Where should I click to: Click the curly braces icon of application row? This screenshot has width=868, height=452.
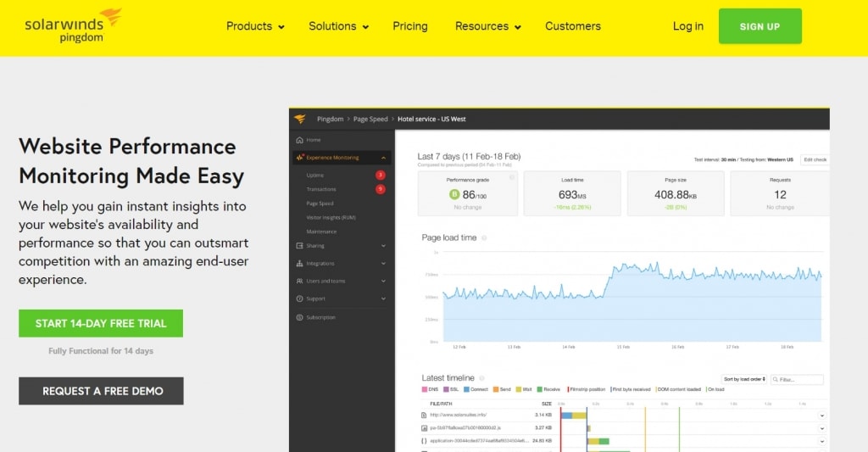[x=424, y=442]
